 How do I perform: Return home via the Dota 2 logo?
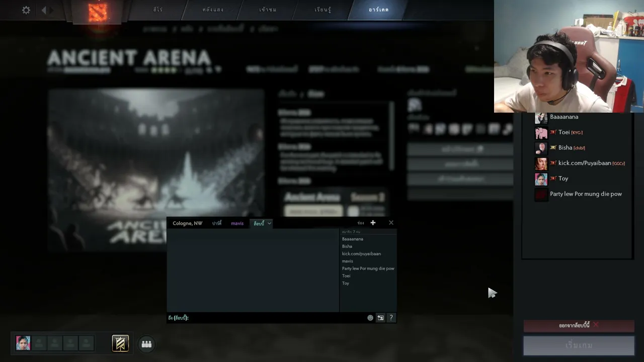(x=98, y=12)
